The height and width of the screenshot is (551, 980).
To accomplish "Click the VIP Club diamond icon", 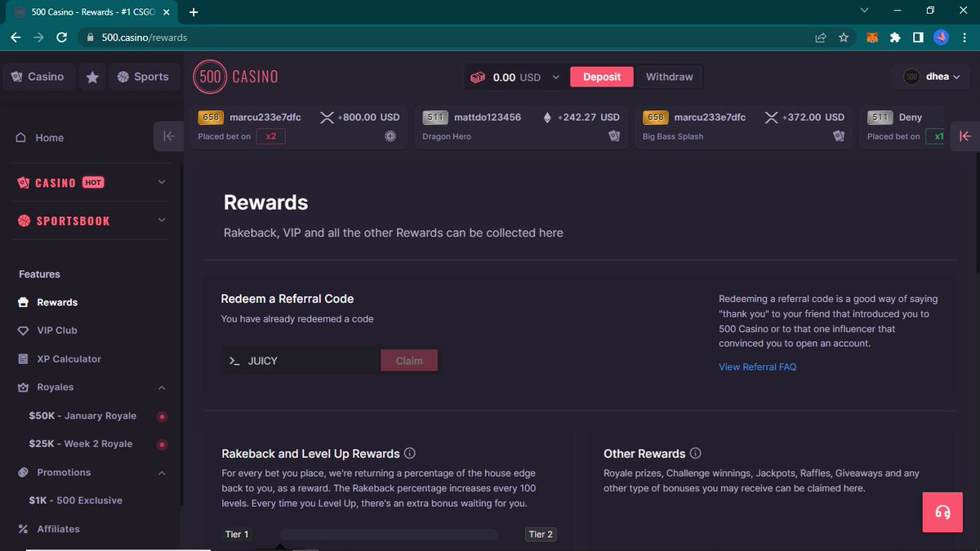I will [x=23, y=331].
